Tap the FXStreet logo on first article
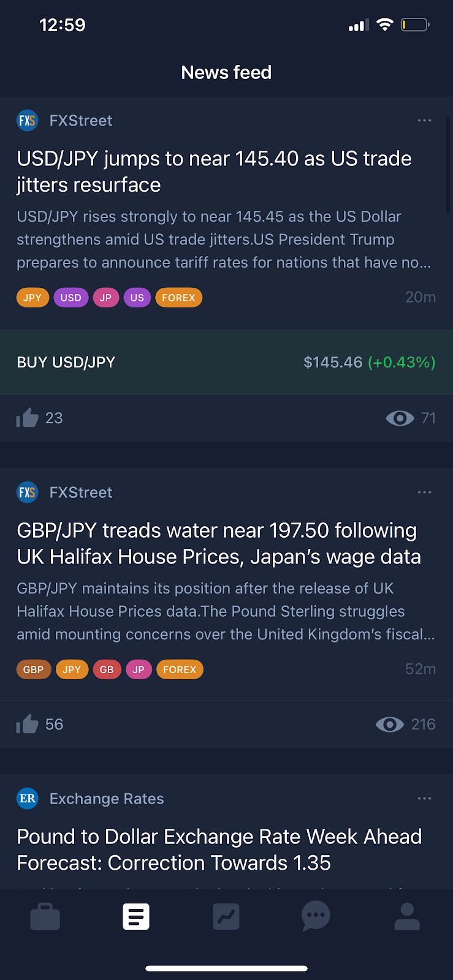 click(x=28, y=121)
